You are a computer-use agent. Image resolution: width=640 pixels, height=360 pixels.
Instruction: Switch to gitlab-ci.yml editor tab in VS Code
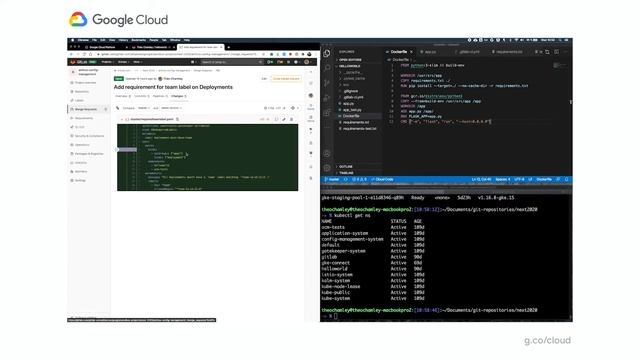click(x=468, y=52)
